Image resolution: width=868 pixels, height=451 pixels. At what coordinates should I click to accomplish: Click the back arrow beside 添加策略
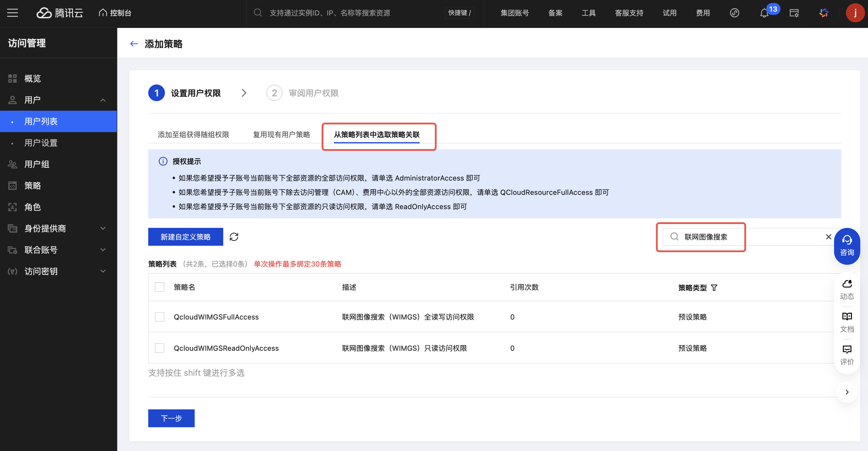pos(134,44)
